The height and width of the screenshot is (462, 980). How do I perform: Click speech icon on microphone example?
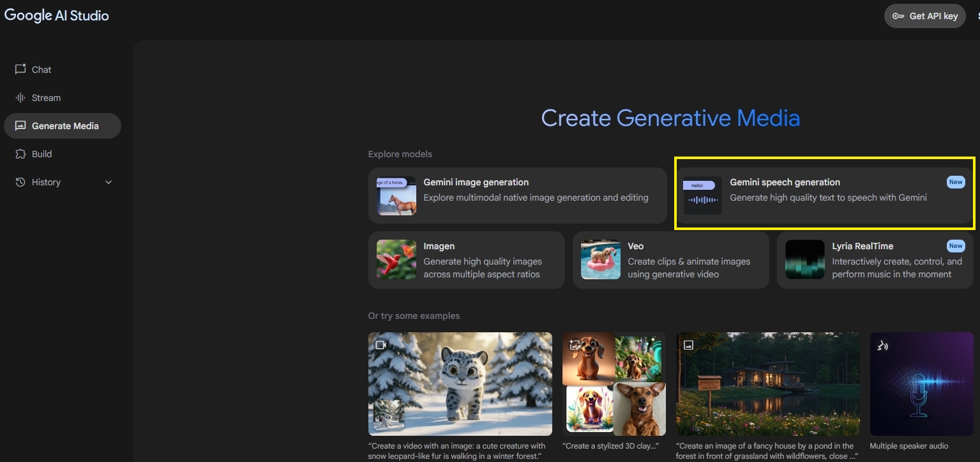(883, 346)
